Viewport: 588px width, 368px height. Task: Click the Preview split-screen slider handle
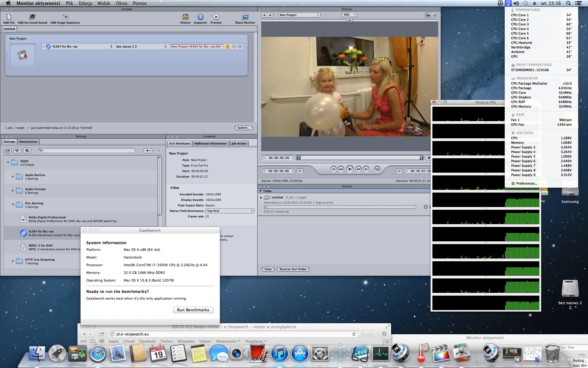[x=349, y=20]
